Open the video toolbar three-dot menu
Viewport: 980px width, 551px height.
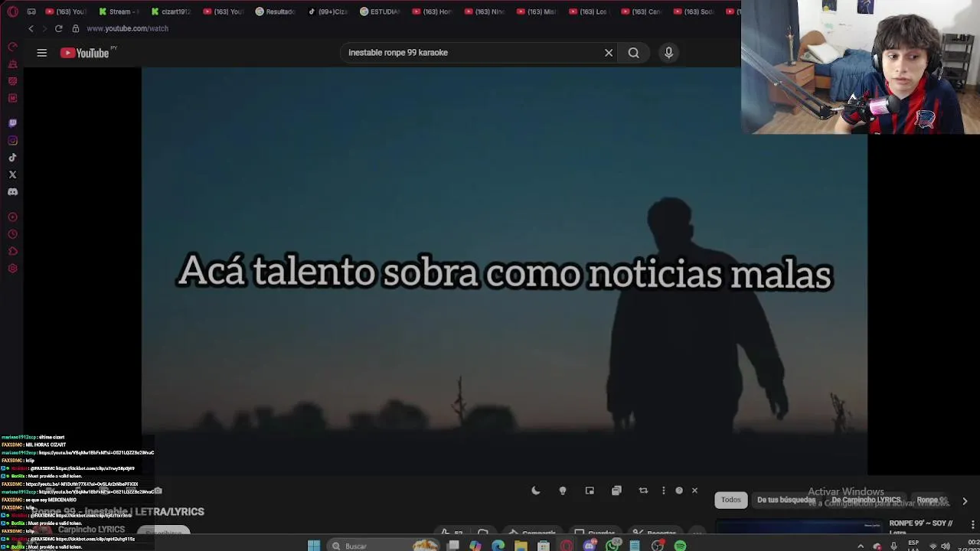pyautogui.click(x=663, y=491)
